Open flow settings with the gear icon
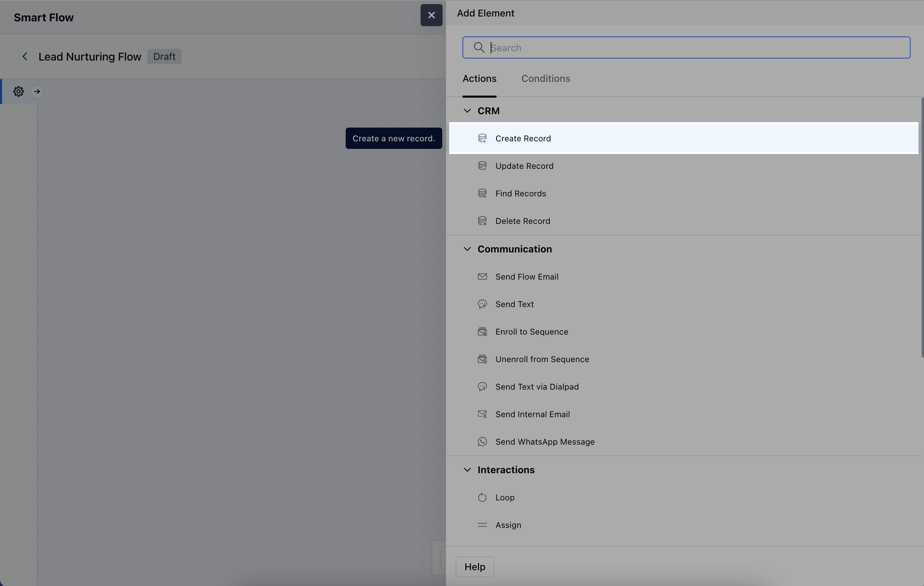The height and width of the screenshot is (586, 924). tap(19, 91)
